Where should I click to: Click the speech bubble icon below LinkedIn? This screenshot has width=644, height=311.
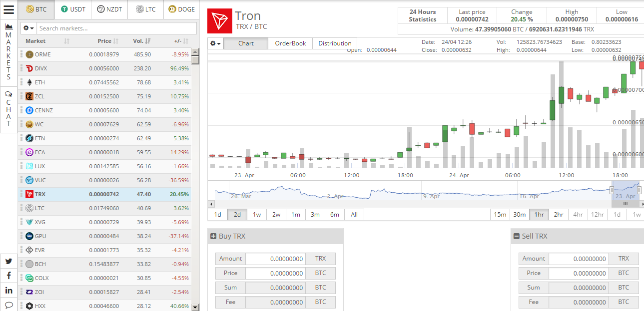pos(8,304)
